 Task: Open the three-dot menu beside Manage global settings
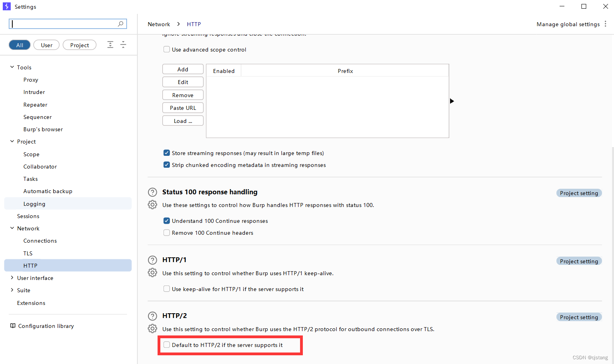[606, 24]
